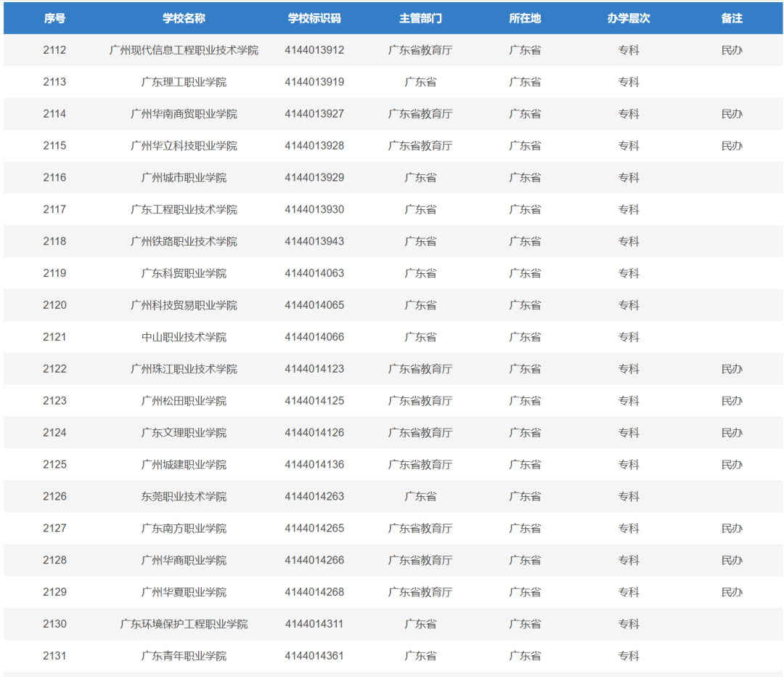This screenshot has height=677, width=784.
Task: Click 广东省教育厅 in row 2125
Action: 420,465
